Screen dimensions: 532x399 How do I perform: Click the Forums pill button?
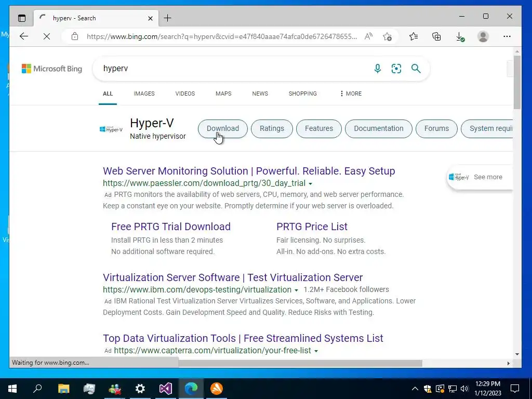point(436,129)
